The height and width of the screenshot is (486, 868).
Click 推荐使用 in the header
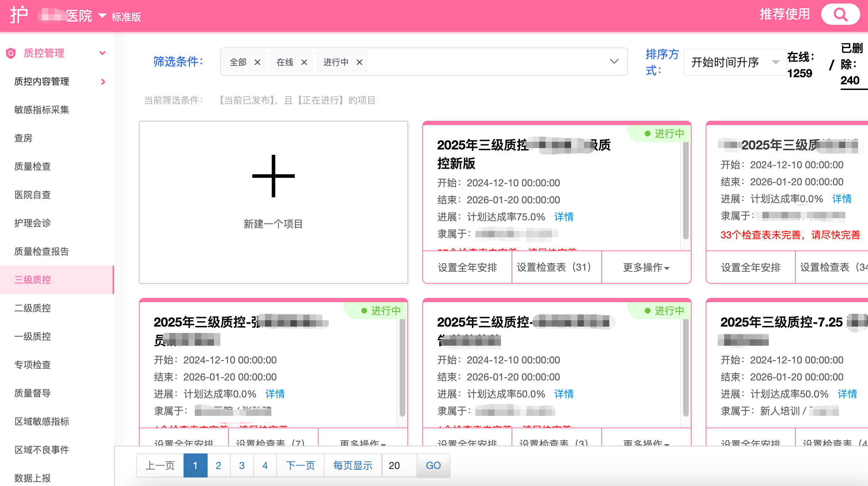pyautogui.click(x=785, y=15)
